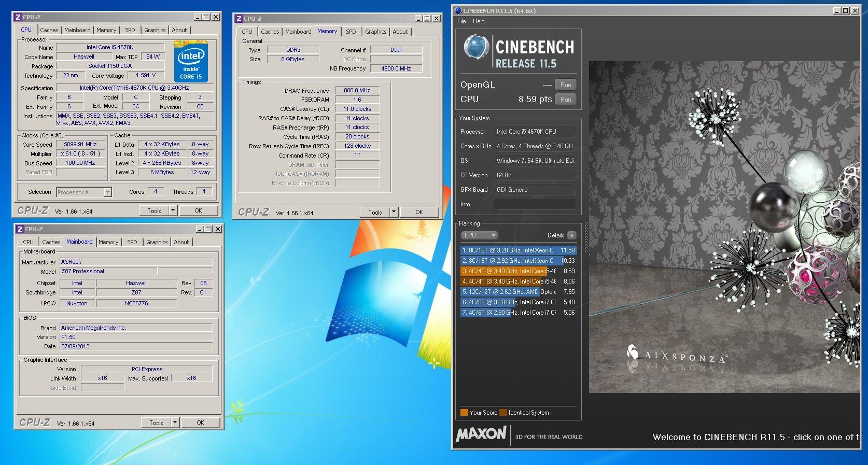The image size is (868, 465).
Task: Select ranking row 8C/16T @ 3.20 GHz
Action: 519,250
